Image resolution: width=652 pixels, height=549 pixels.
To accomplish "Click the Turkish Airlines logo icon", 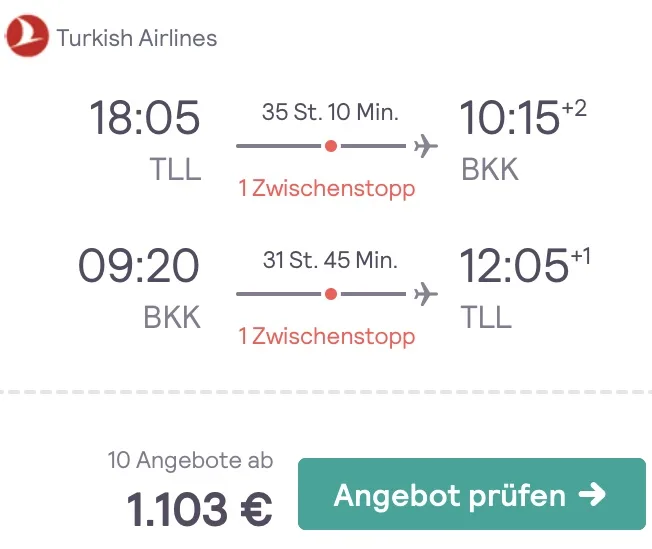I will (26, 39).
